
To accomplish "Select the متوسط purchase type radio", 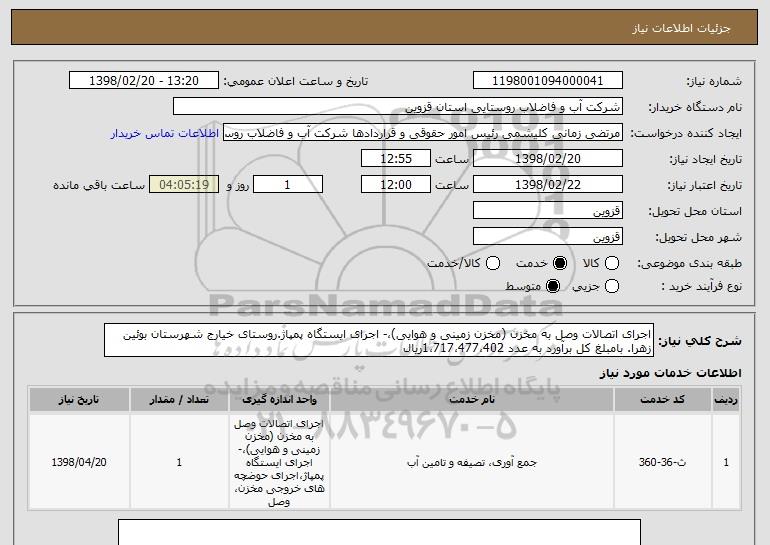I will pyautogui.click(x=552, y=286).
